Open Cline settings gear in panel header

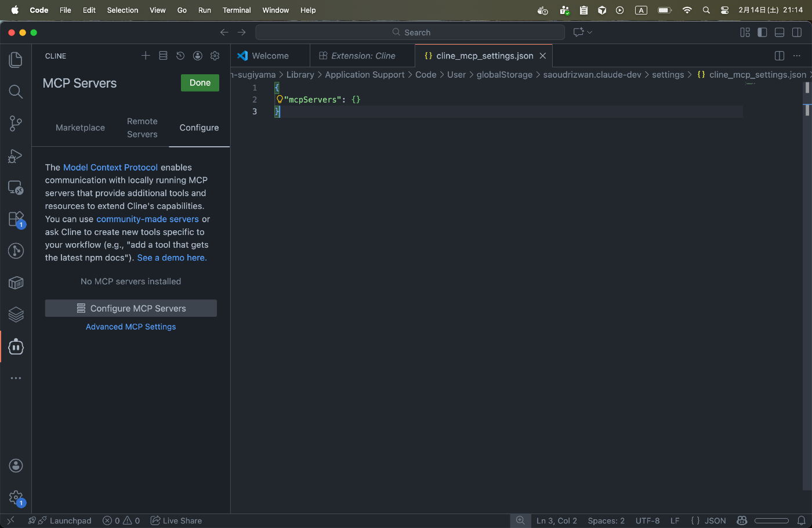tap(215, 56)
